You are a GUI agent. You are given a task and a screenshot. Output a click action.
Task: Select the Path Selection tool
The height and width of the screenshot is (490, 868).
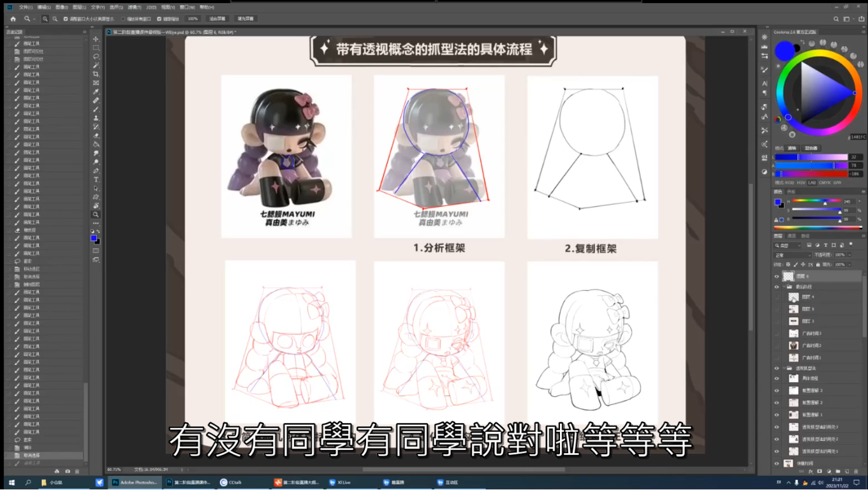(96, 188)
